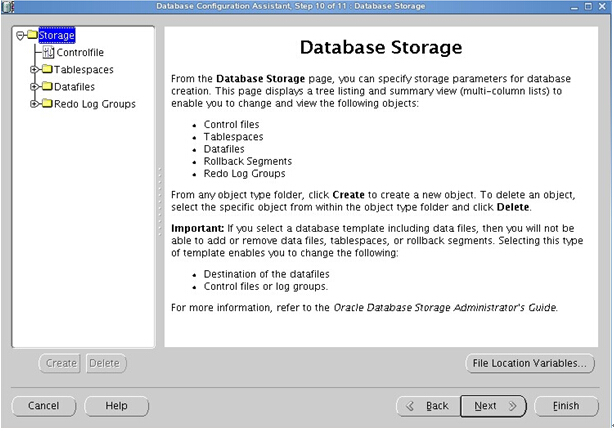Click the Redo Log Groups folder icon

tap(46, 104)
